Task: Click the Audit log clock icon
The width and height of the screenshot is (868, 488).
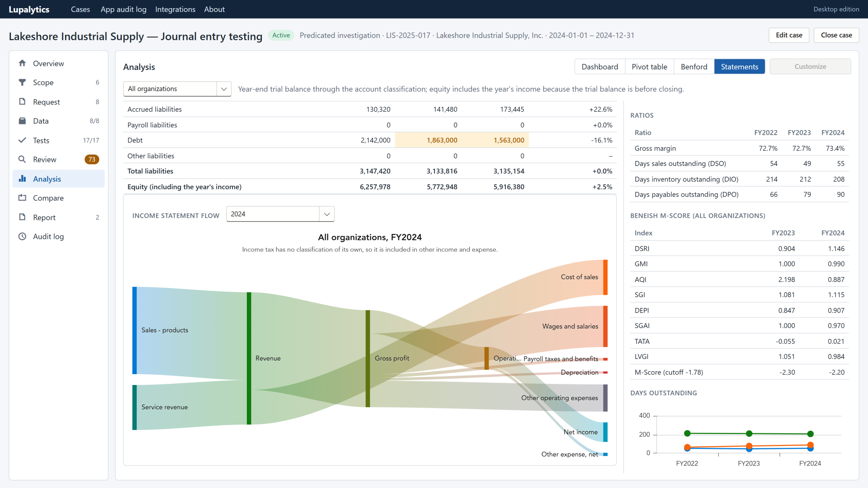Action: coord(22,237)
